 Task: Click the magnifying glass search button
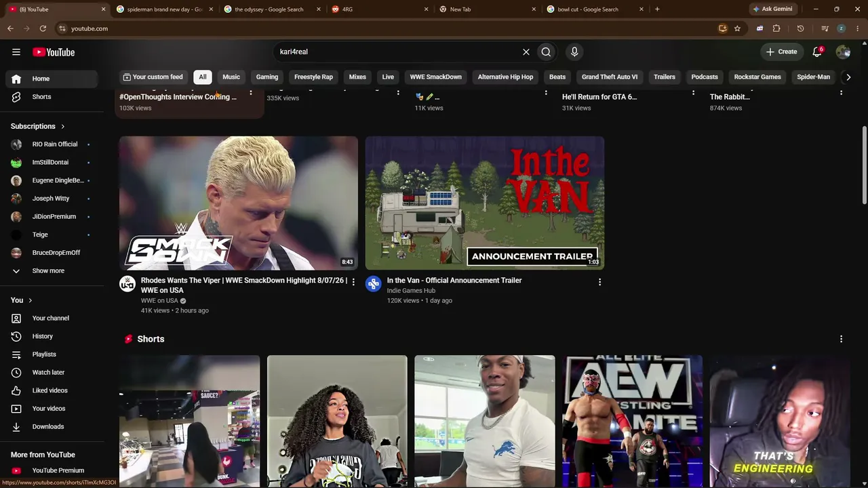pyautogui.click(x=546, y=52)
